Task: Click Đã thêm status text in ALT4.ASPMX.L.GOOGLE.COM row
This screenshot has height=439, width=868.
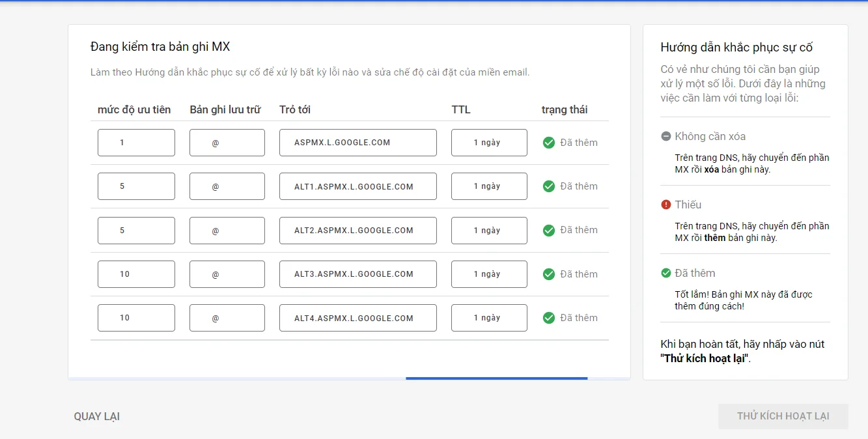Action: 579,318
